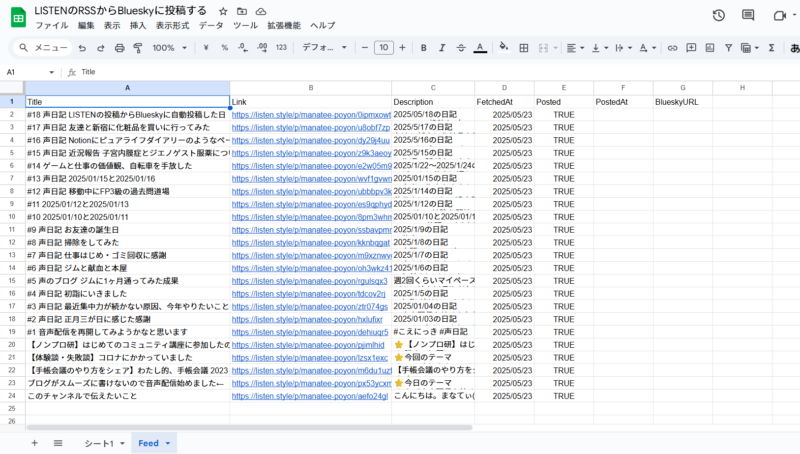Redo the last action
Screen dimensions: 800x454
coord(101,48)
